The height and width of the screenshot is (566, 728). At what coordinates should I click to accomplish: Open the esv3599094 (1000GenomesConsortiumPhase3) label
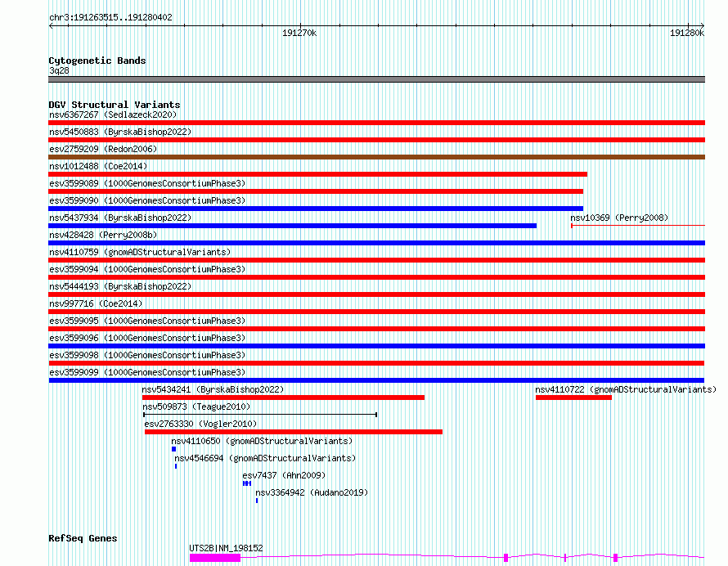147,269
